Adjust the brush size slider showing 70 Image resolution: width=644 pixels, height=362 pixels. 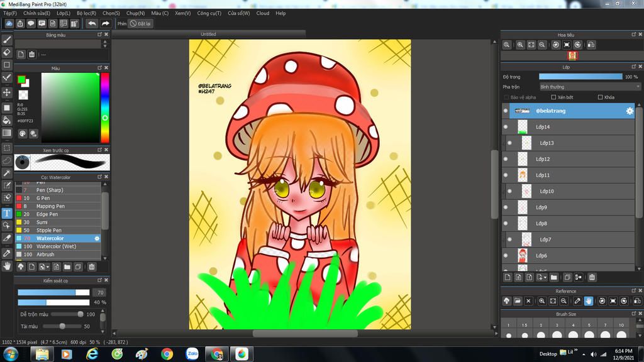coord(53,293)
